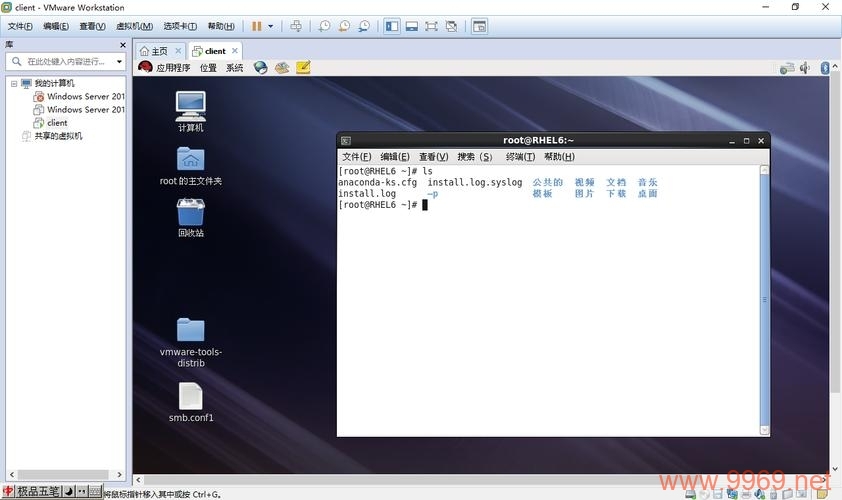Click the terminal vertical scrollbar track

point(765,300)
